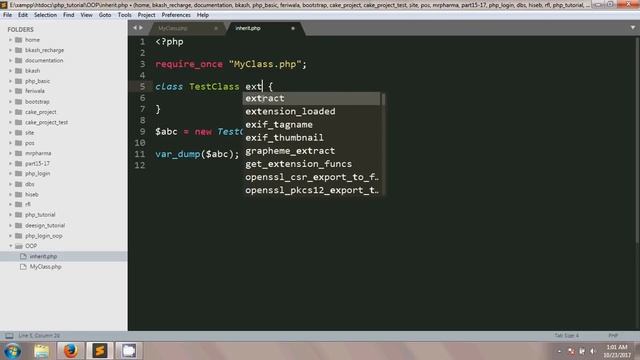Open Windows Explorer from taskbar
The height and width of the screenshot is (360, 640).
[41, 351]
